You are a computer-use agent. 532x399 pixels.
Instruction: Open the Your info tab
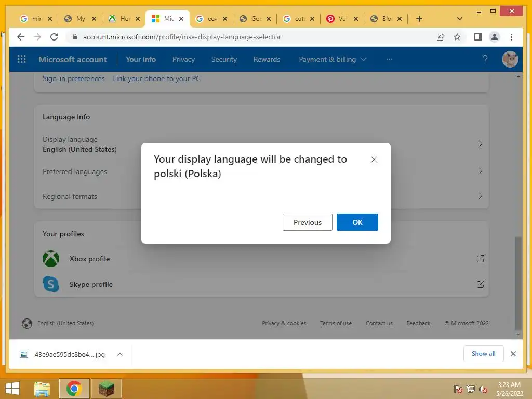141,59
